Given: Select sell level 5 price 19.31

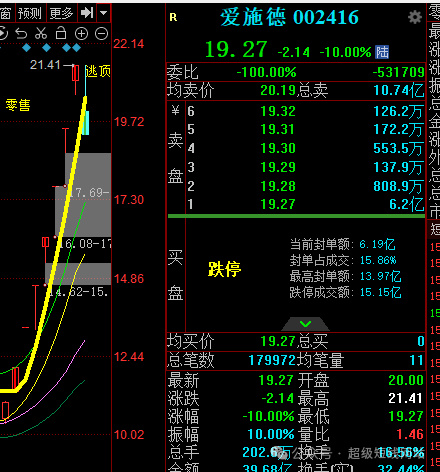Looking at the screenshot, I should point(277,129).
